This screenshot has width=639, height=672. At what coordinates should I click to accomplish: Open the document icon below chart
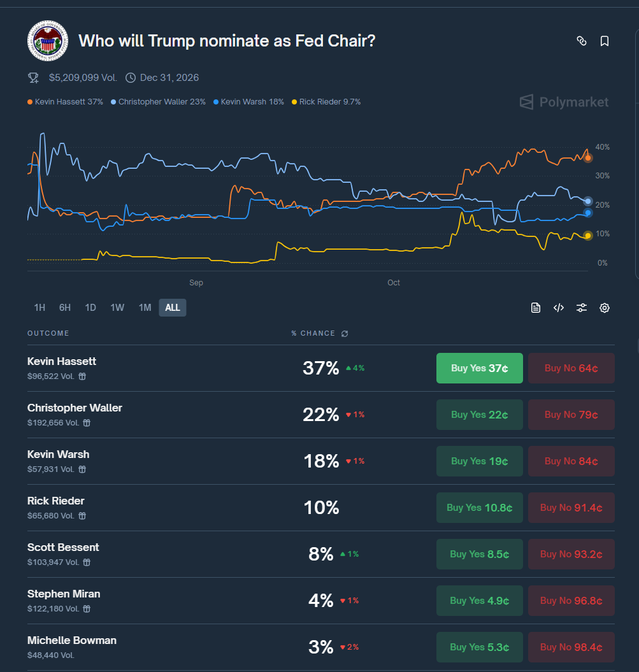coord(536,308)
